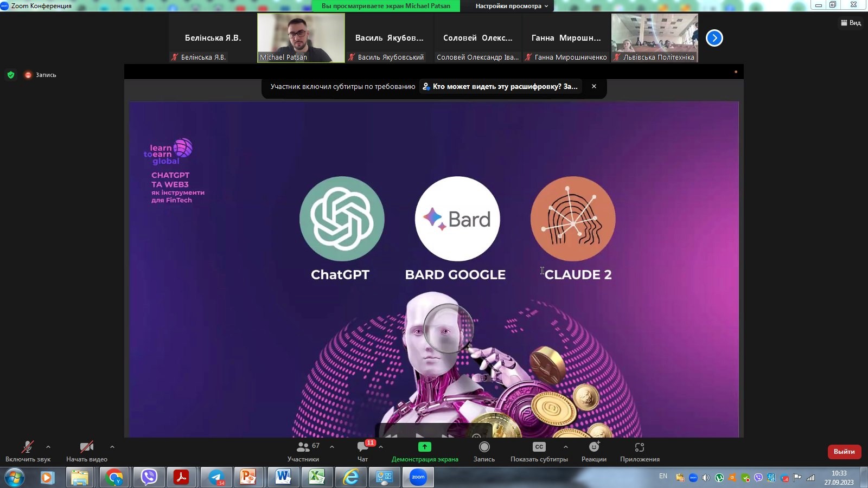This screenshot has height=488, width=868.
Task: Expand video options arrow next to Начать видео
Action: click(x=112, y=447)
